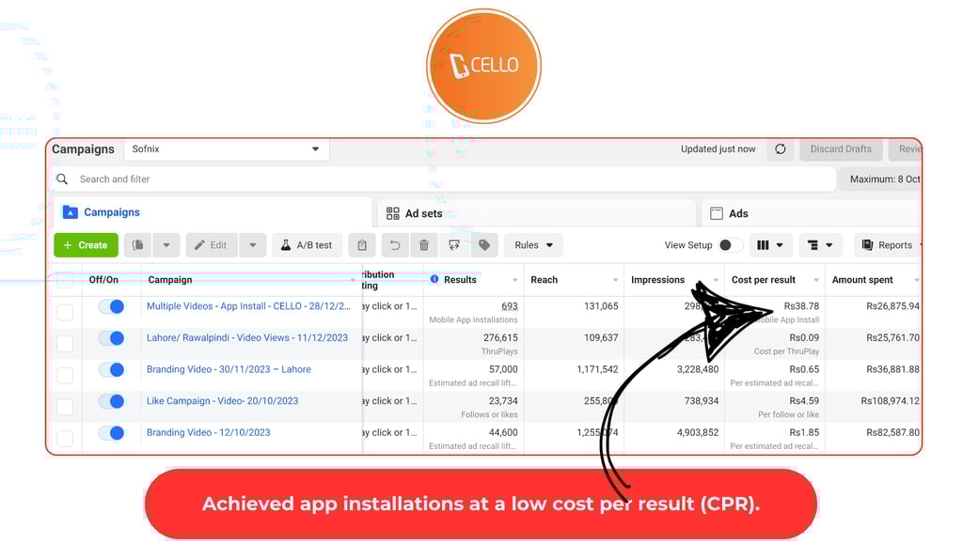Viewport: 963px width, 560px height.
Task: Switch to the Ad sets tab
Action: 536,213
